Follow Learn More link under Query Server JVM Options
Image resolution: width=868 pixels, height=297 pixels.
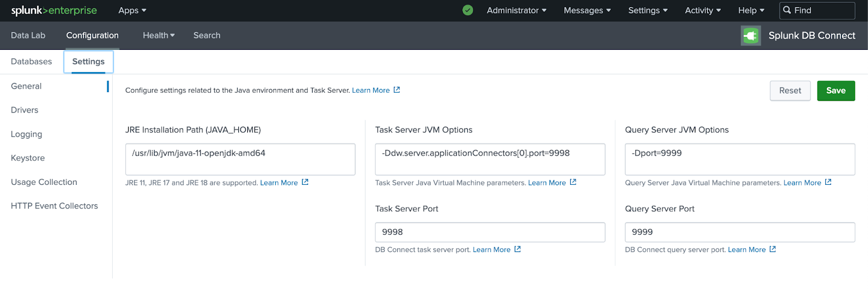click(802, 183)
